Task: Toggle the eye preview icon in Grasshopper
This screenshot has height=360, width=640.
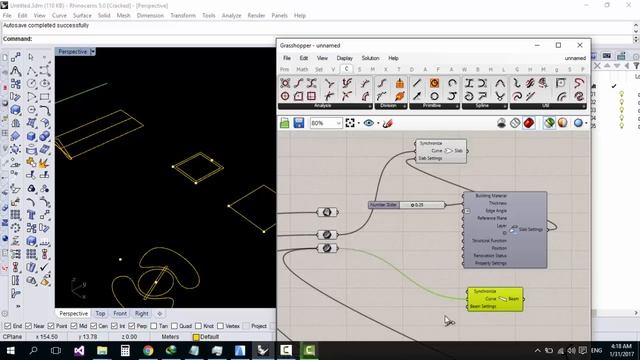Action: 369,123
